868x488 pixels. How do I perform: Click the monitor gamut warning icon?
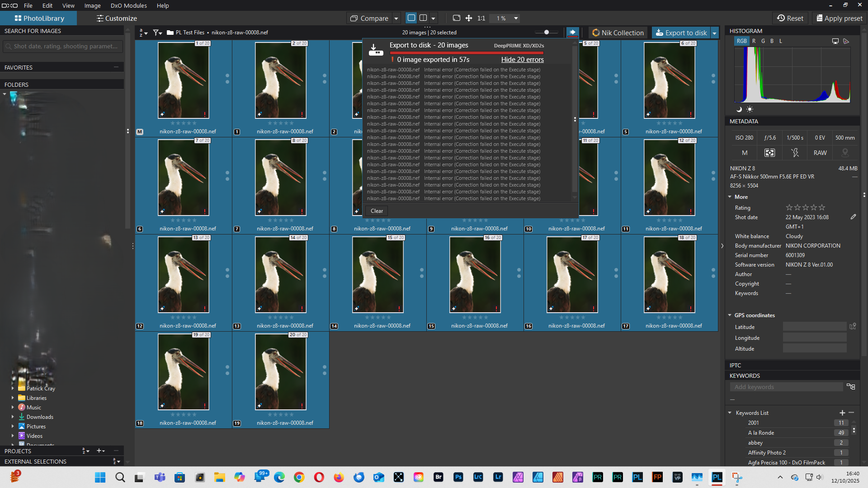coord(835,41)
